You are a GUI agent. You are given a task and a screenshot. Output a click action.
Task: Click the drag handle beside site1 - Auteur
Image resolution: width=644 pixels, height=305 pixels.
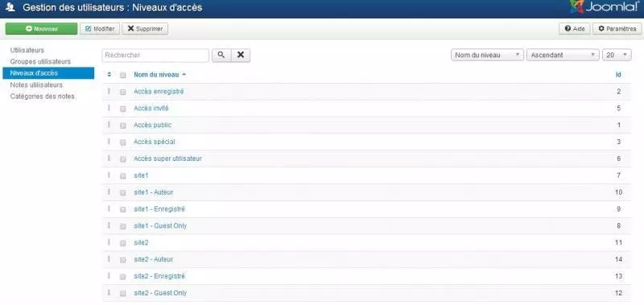tap(109, 192)
